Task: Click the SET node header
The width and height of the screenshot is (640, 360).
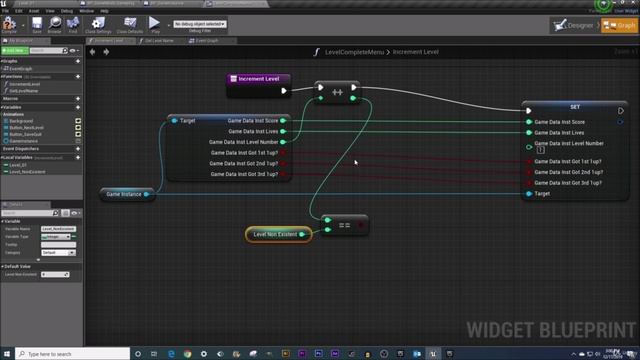Action: point(575,107)
